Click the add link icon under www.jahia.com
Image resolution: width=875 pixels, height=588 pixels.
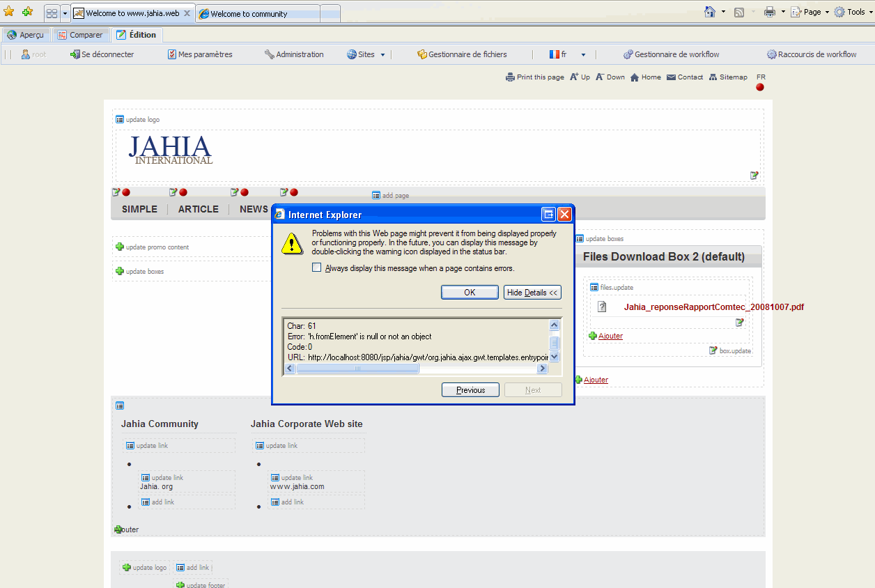(275, 502)
